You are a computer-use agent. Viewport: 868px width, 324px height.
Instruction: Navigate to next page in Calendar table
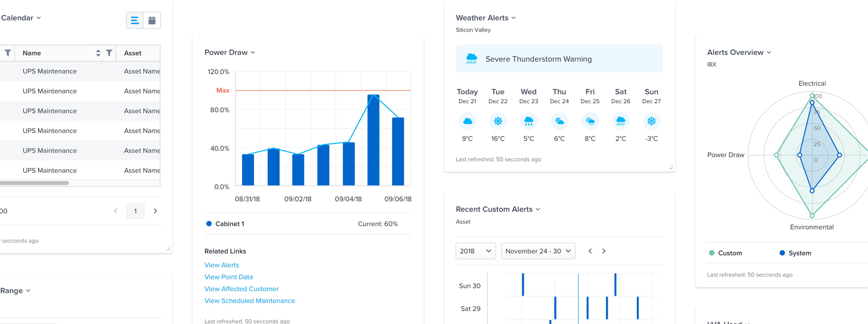pyautogui.click(x=155, y=211)
